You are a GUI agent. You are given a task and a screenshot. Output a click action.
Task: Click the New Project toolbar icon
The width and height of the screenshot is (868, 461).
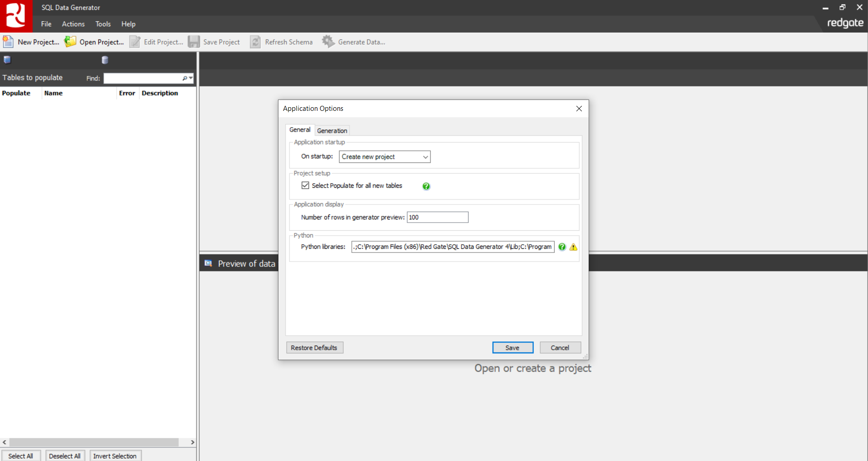point(8,42)
